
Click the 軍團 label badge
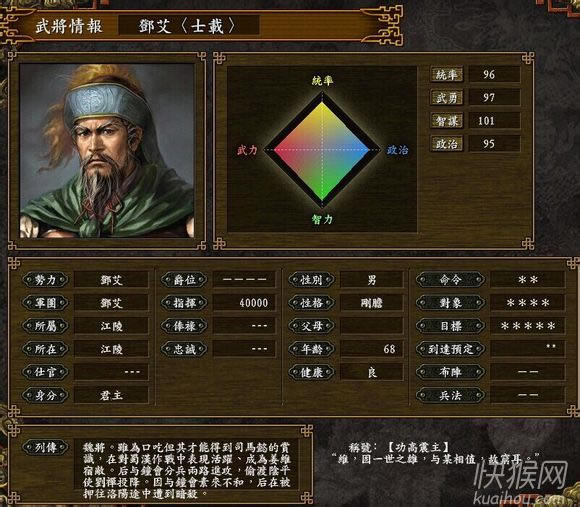point(45,303)
